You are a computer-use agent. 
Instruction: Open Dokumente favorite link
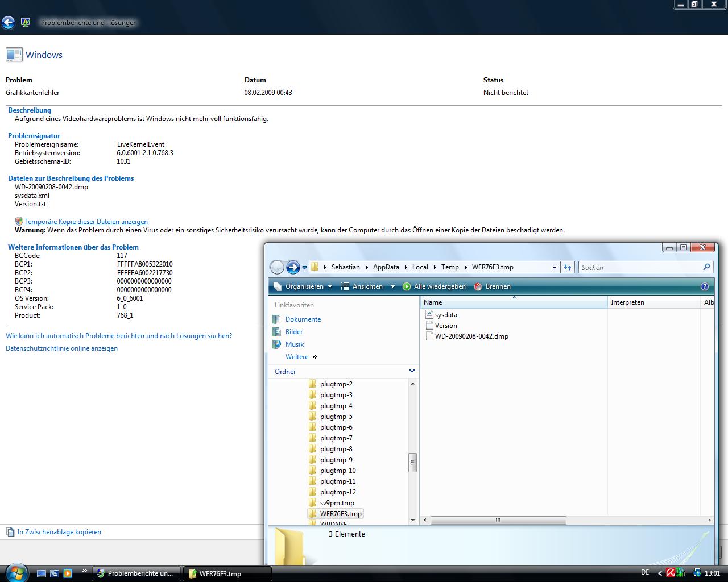coord(303,319)
